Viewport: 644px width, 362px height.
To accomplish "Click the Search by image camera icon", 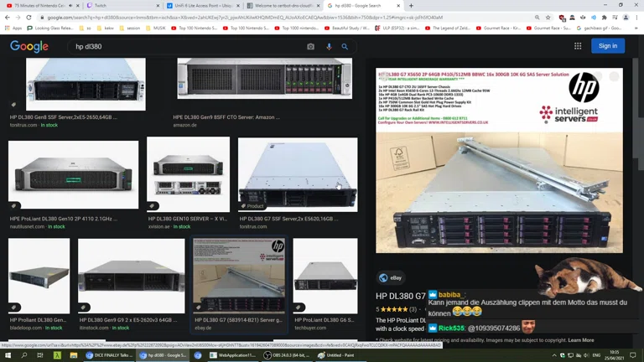I will 310,47.
